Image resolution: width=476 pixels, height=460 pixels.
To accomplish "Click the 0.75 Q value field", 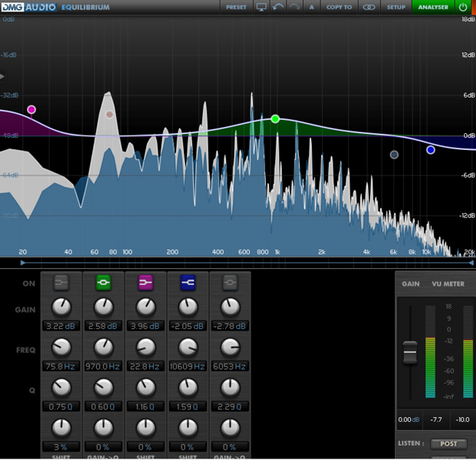I will point(61,407).
